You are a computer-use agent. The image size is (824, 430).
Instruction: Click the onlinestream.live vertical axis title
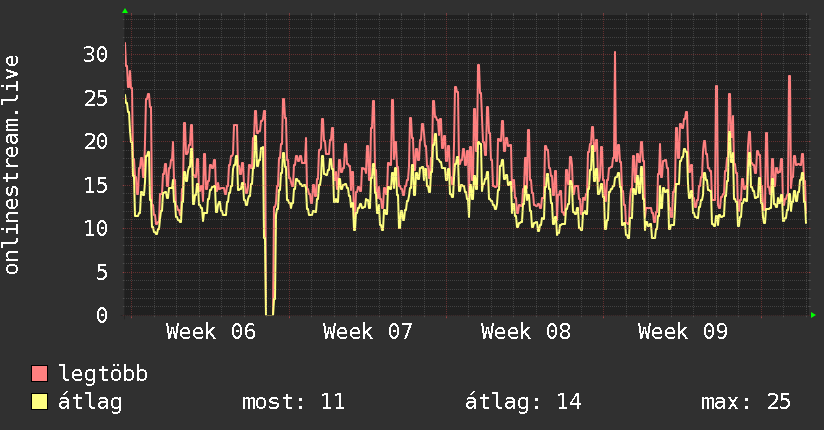tap(11, 165)
